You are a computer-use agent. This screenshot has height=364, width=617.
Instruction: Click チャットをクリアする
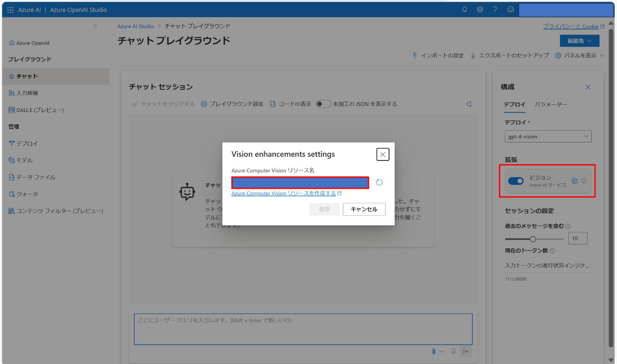pyautogui.click(x=163, y=104)
